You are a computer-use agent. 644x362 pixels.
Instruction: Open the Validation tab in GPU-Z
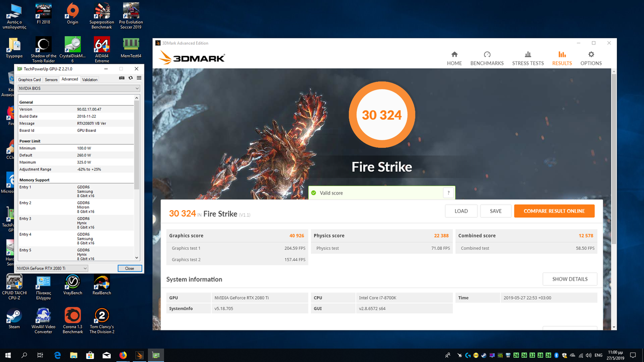point(90,79)
